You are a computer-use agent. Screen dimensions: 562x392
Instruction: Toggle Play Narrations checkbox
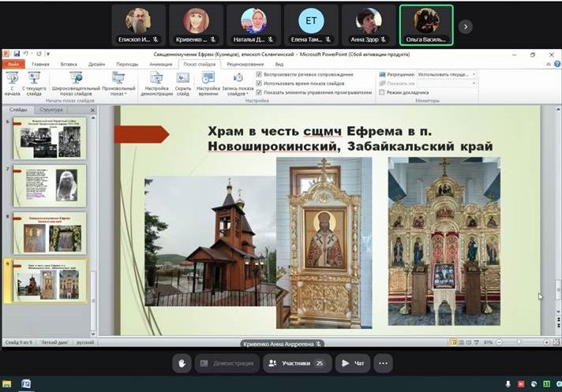pos(260,74)
